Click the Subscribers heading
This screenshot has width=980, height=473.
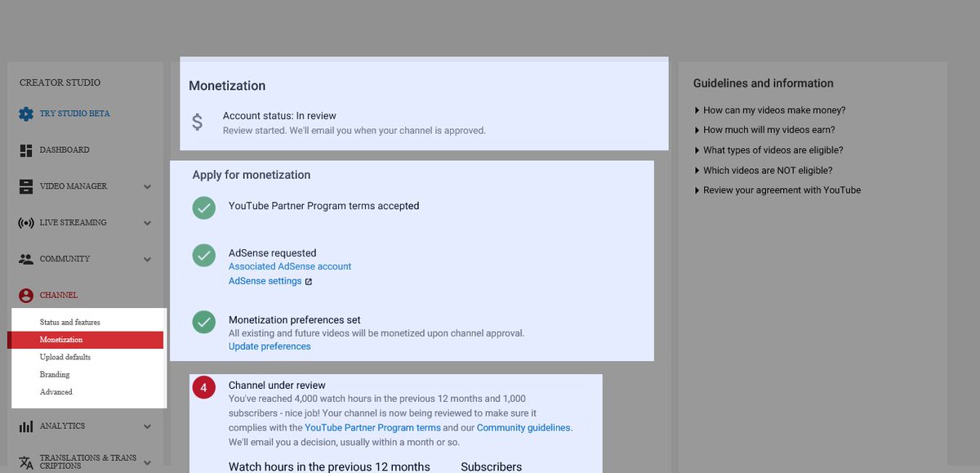tap(491, 467)
